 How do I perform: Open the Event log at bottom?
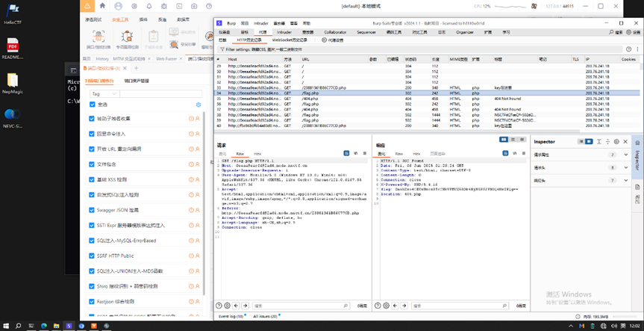(x=231, y=316)
